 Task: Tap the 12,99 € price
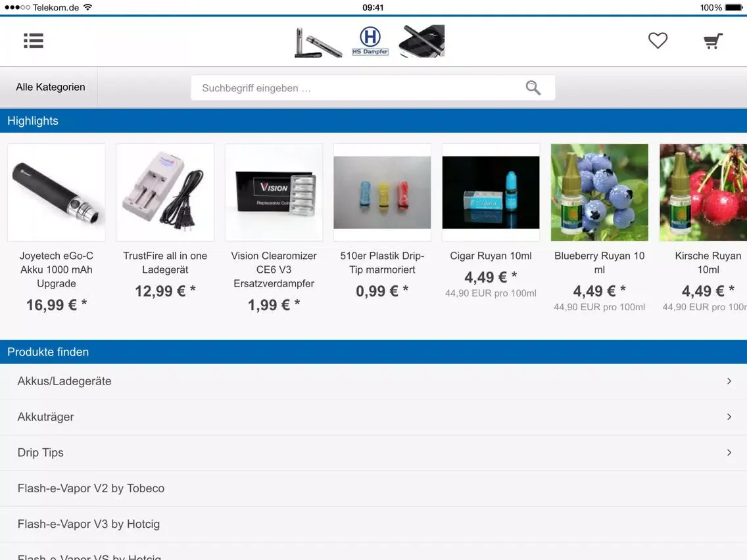click(165, 291)
